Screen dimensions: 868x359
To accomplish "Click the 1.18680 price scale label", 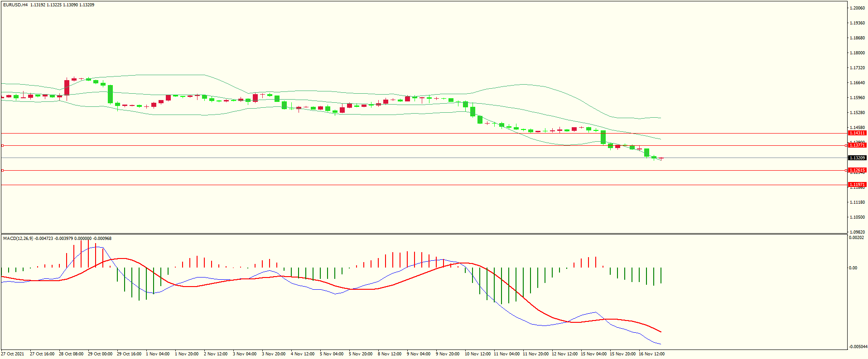I will (x=857, y=38).
